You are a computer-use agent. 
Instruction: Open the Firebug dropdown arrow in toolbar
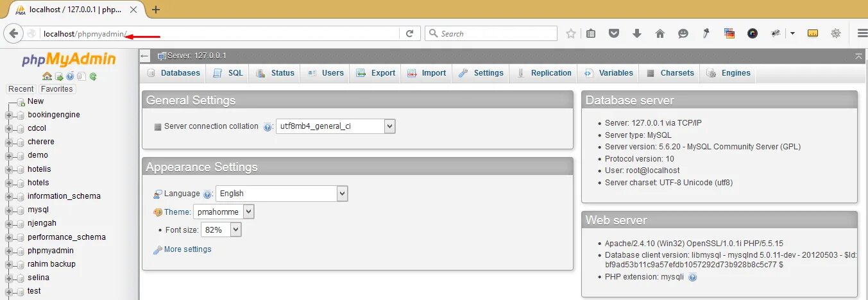[792, 33]
